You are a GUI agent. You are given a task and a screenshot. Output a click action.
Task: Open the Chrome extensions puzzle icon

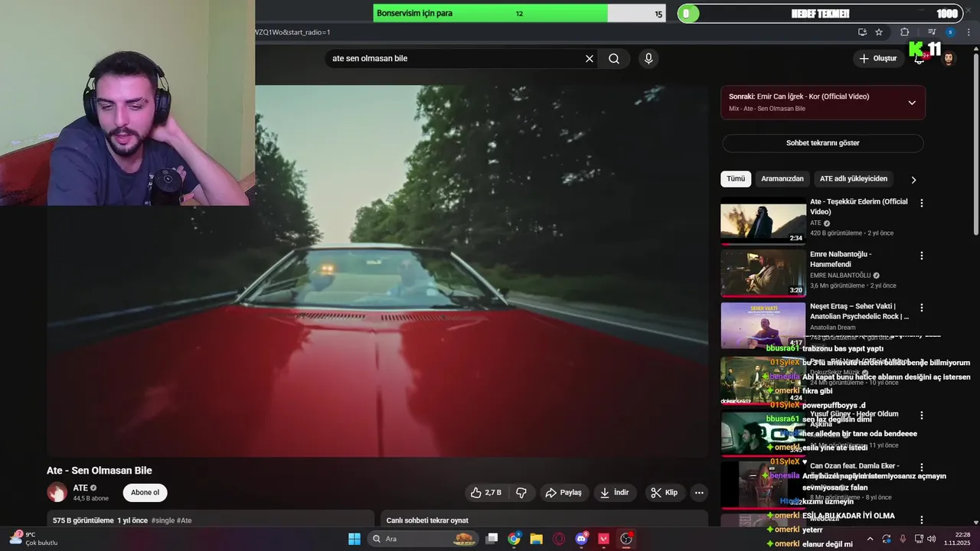pos(904,32)
